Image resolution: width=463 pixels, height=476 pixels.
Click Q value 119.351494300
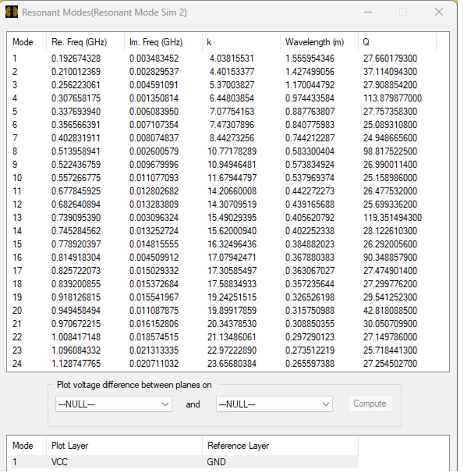[x=393, y=218]
